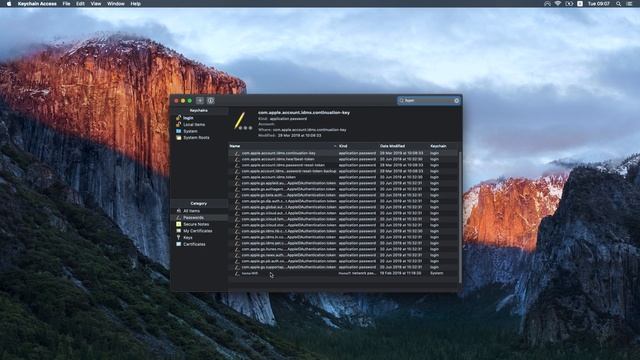Click the Secure Notes icon

click(x=178, y=224)
